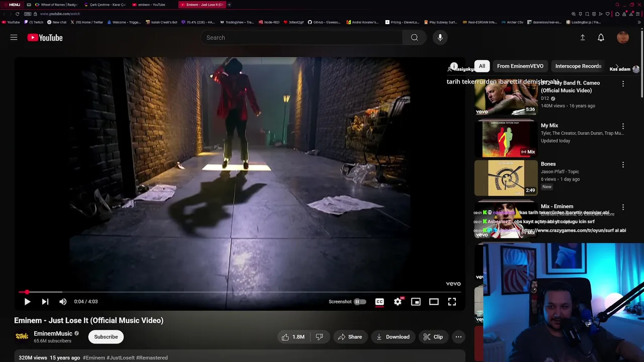This screenshot has height=362, width=644.
Task: Open browser easy setup menu icon
Action: coord(638,14)
